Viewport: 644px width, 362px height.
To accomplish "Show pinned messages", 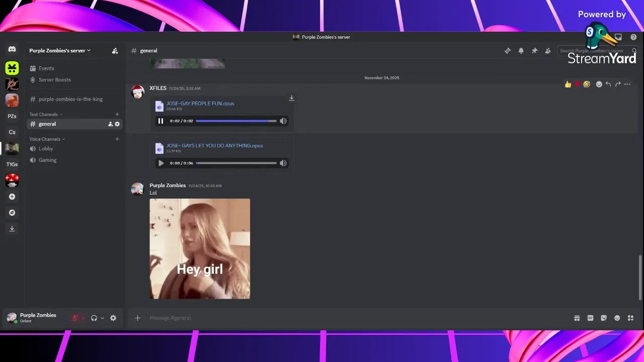I will [534, 51].
